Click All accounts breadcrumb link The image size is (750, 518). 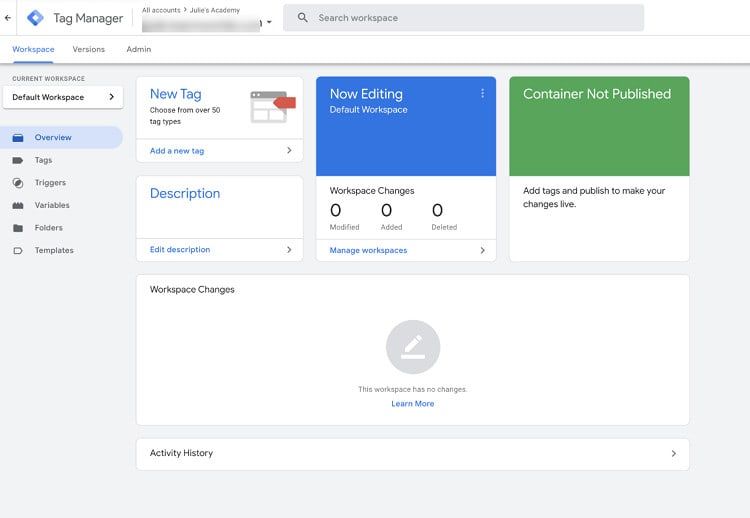tap(161, 10)
